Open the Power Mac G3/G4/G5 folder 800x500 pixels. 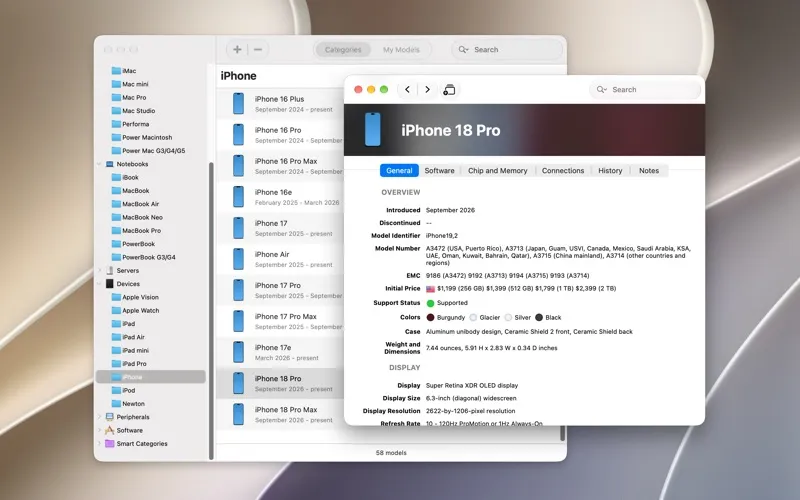pos(148,151)
